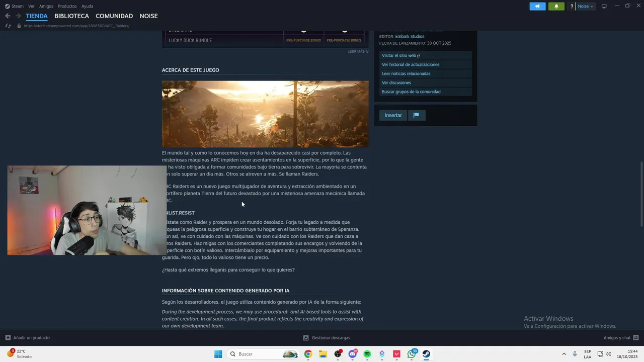The height and width of the screenshot is (362, 644).
Task: Open the question mark help button
Action: point(572,7)
